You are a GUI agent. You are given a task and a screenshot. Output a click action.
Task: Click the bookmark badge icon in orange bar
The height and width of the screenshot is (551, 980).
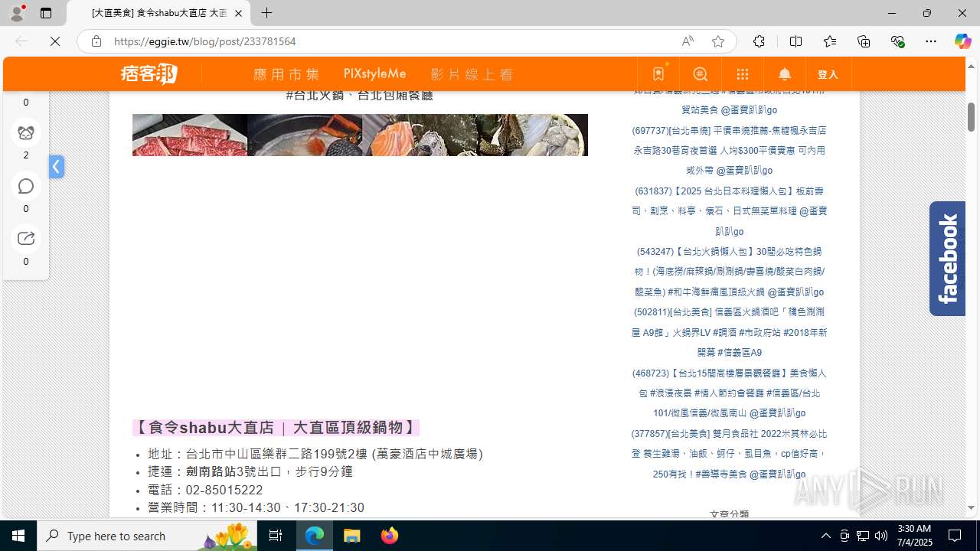pyautogui.click(x=658, y=74)
